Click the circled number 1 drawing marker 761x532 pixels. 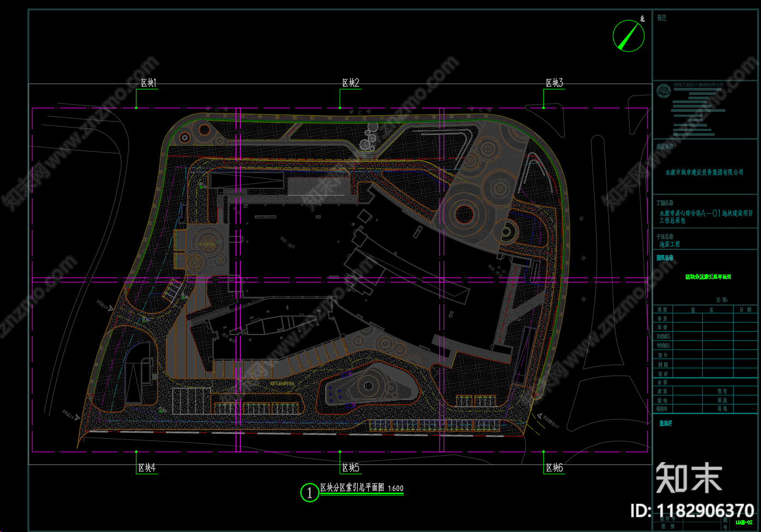click(x=309, y=493)
